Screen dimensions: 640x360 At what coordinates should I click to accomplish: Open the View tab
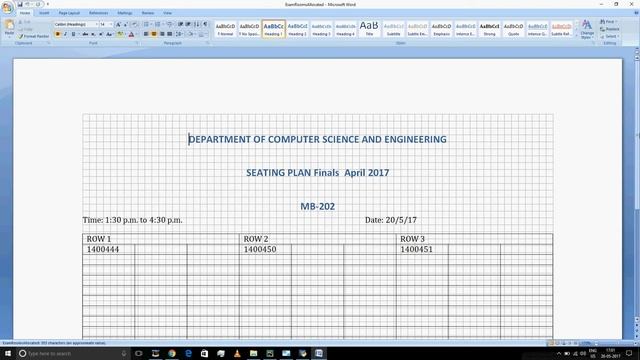point(167,13)
